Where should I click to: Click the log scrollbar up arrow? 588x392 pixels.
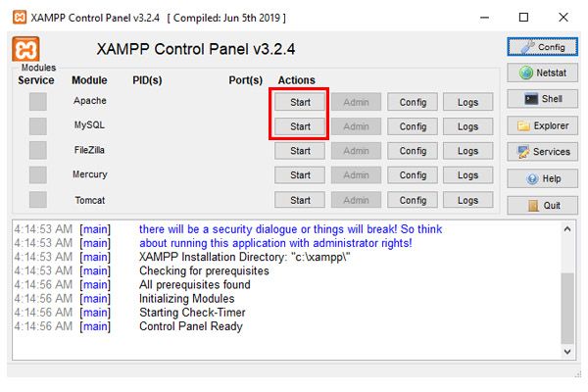(567, 228)
